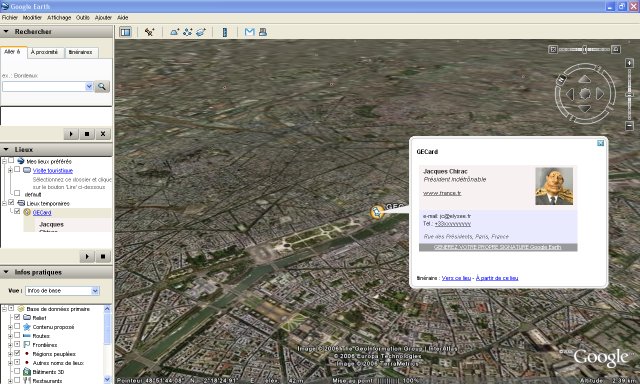Toggle the Régions peuplées layer checkbox
This screenshot has height=384, width=640.
click(x=17, y=353)
